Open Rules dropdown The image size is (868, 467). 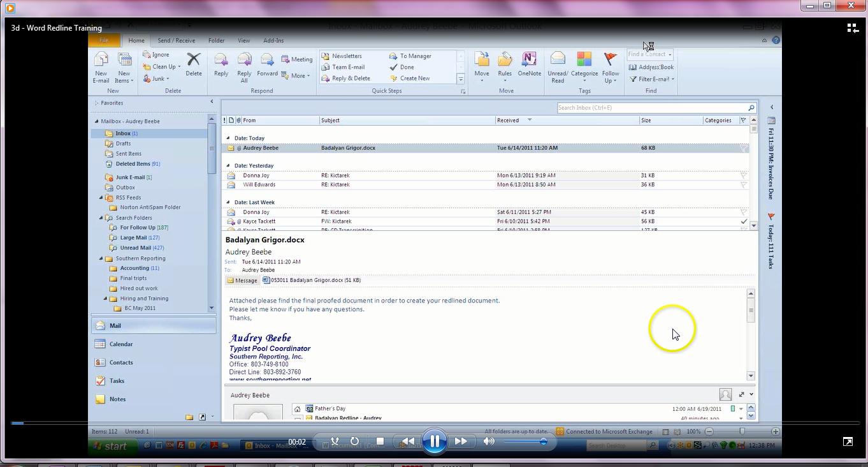pyautogui.click(x=505, y=67)
